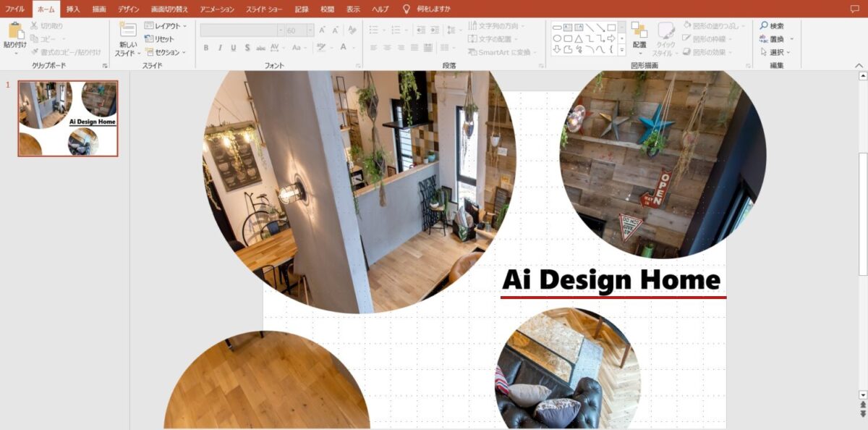Select the triangle shape in the shapes gallery
This screenshot has width=868, height=430.
coord(579,38)
